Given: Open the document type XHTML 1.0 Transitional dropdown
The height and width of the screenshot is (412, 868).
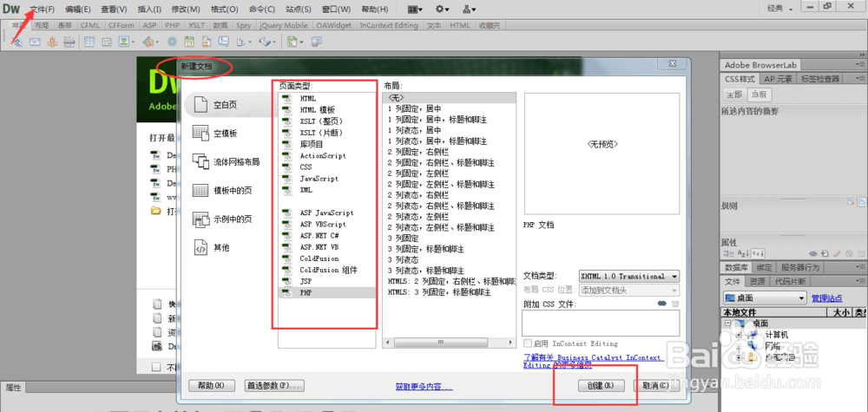Looking at the screenshot, I should [629, 276].
